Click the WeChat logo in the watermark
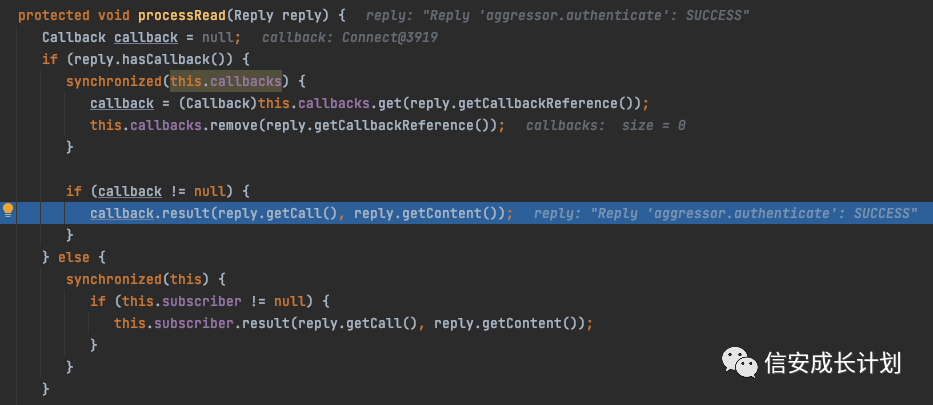 coord(740,362)
